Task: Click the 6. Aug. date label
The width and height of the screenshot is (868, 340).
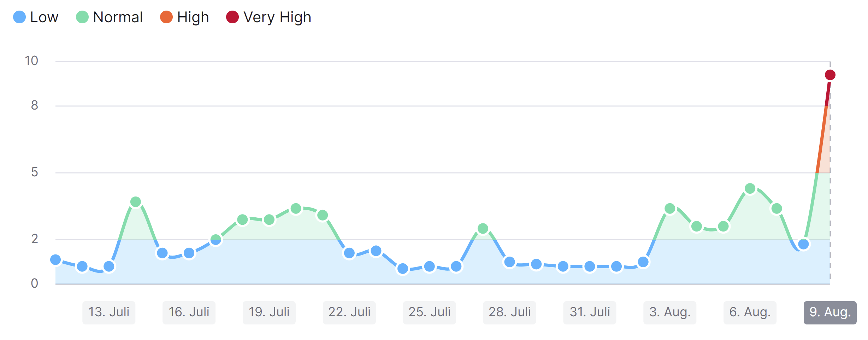Action: [x=750, y=312]
